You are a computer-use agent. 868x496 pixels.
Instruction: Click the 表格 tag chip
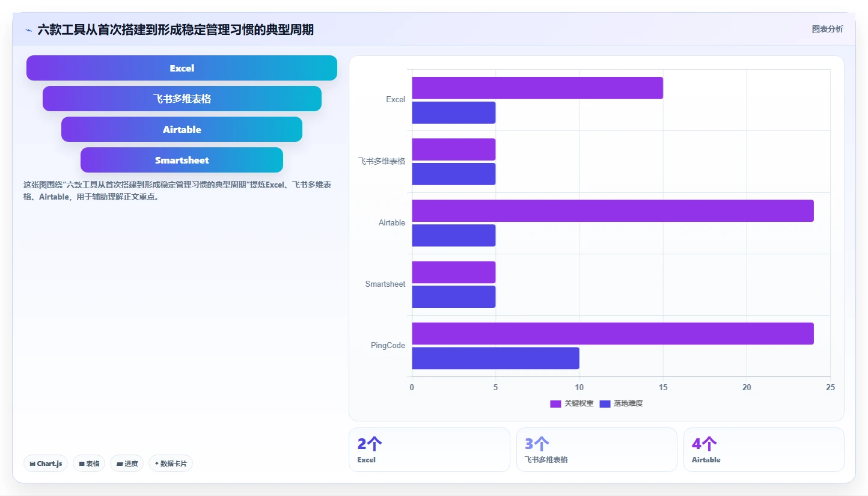point(89,464)
